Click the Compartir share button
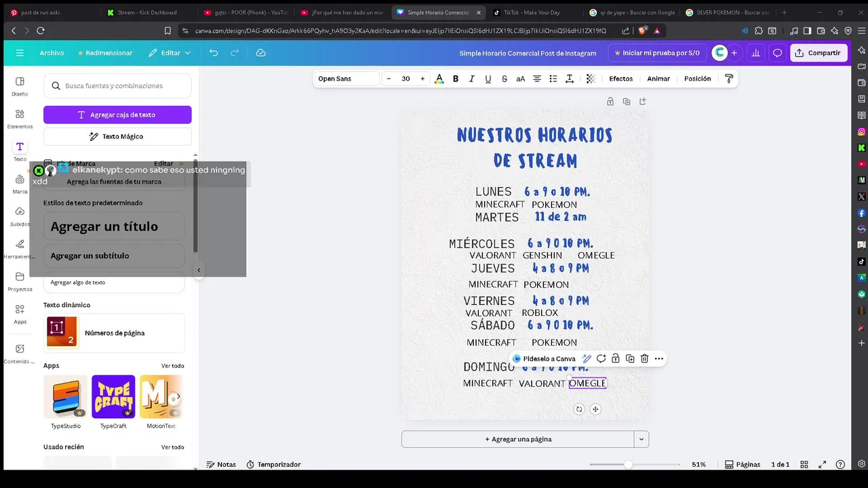Image resolution: width=868 pixels, height=488 pixels. click(x=818, y=53)
